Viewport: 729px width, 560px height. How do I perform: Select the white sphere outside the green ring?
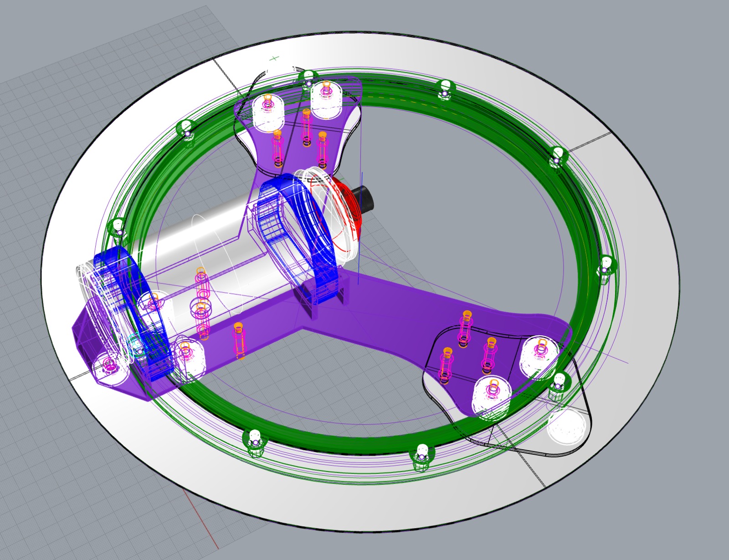pos(567,426)
